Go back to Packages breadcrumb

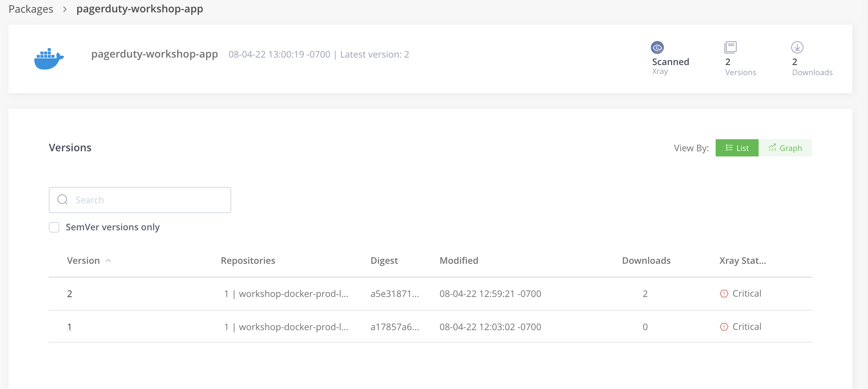(31, 9)
